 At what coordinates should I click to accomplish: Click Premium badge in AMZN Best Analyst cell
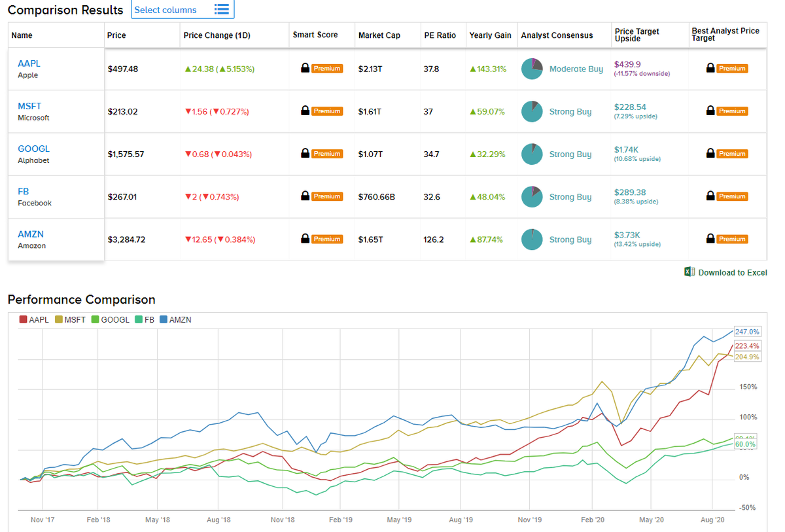point(733,239)
